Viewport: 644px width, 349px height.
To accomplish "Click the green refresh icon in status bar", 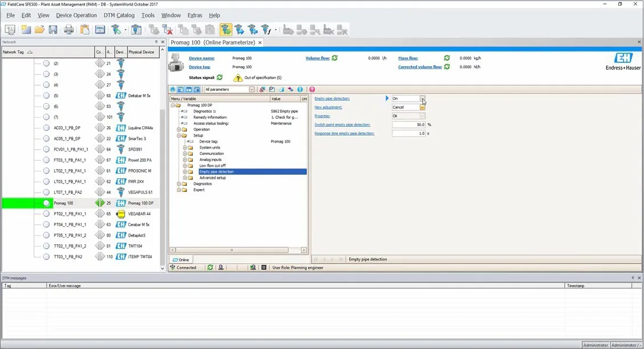I will tap(210, 268).
